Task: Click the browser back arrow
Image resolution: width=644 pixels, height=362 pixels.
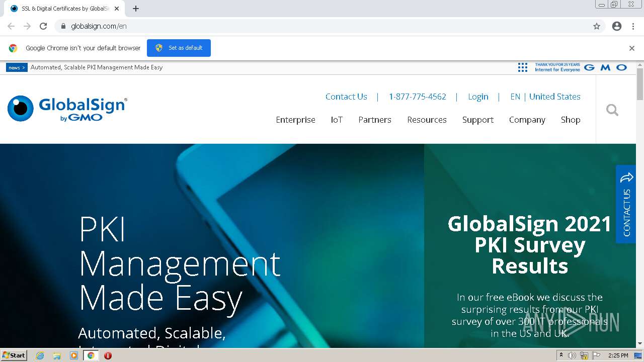Action: click(11, 26)
